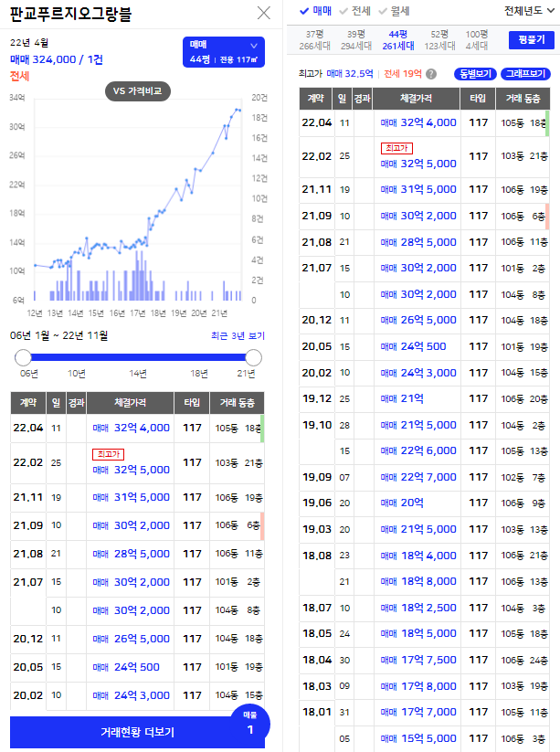The height and width of the screenshot is (752, 560).
Task: Select the 100평 4세대 tab
Action: tap(477, 40)
